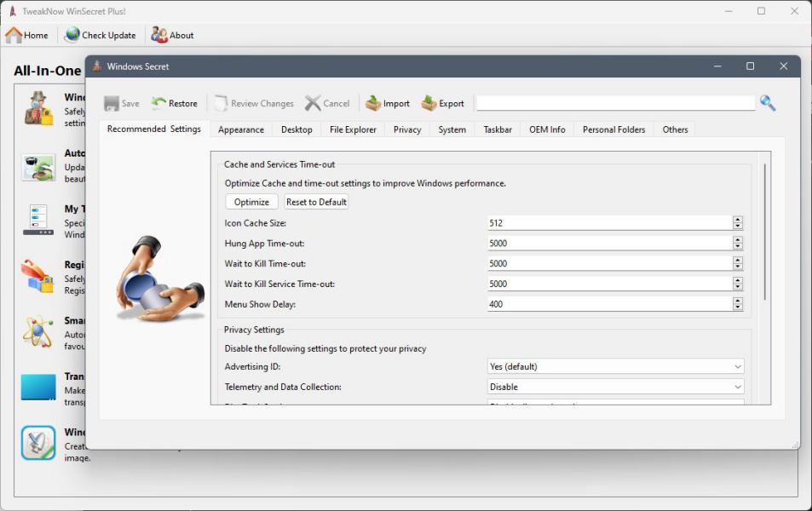Decrease the Hung App Time-out value
Screen dimensions: 812x511
(738, 246)
